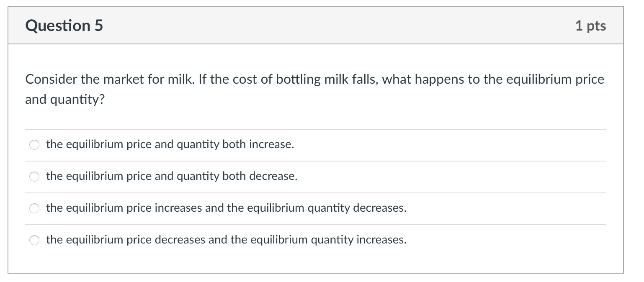
Task: Click text "price decreases and the equilibrium quantity increases"
Action: [x=226, y=240]
